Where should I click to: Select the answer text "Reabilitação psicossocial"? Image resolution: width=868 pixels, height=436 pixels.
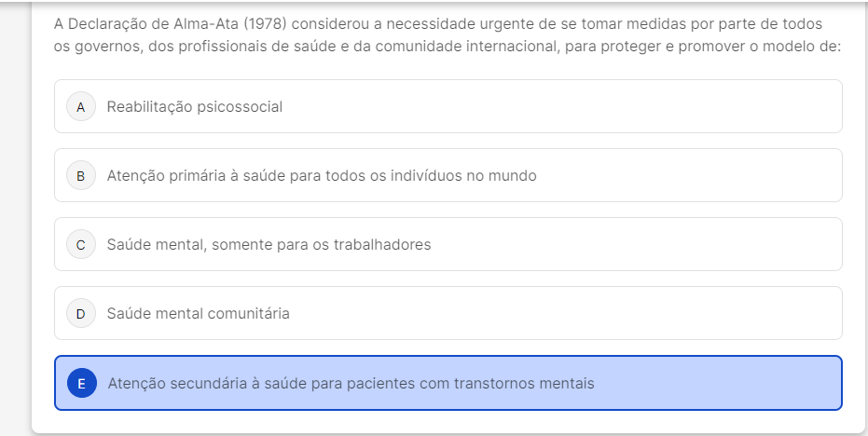tap(195, 107)
